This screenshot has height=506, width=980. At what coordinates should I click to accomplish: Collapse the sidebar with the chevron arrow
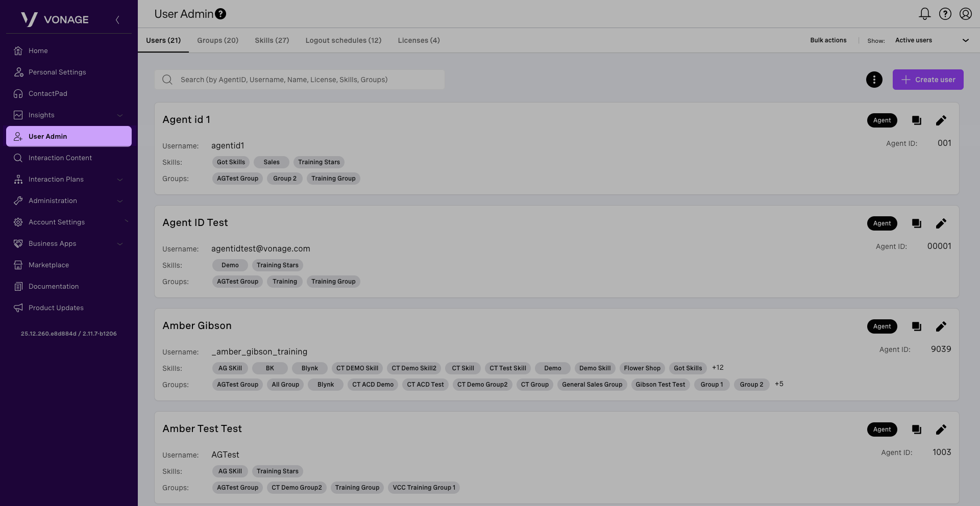click(117, 20)
